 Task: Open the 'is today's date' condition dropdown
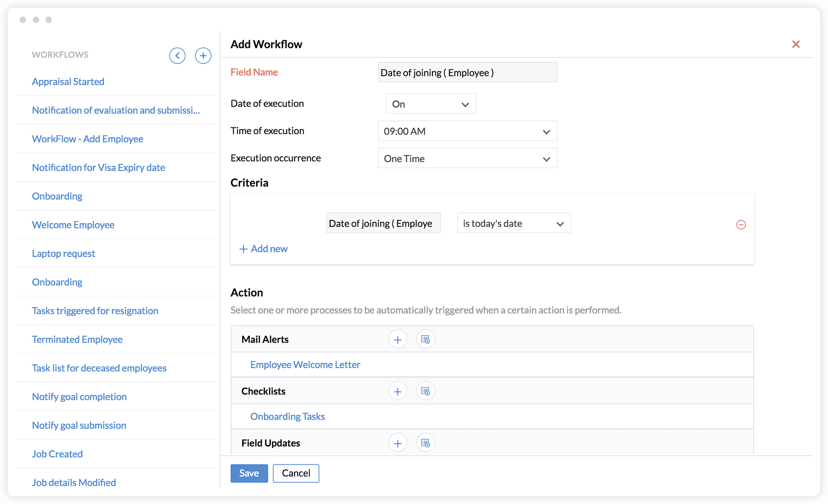pyautogui.click(x=514, y=223)
